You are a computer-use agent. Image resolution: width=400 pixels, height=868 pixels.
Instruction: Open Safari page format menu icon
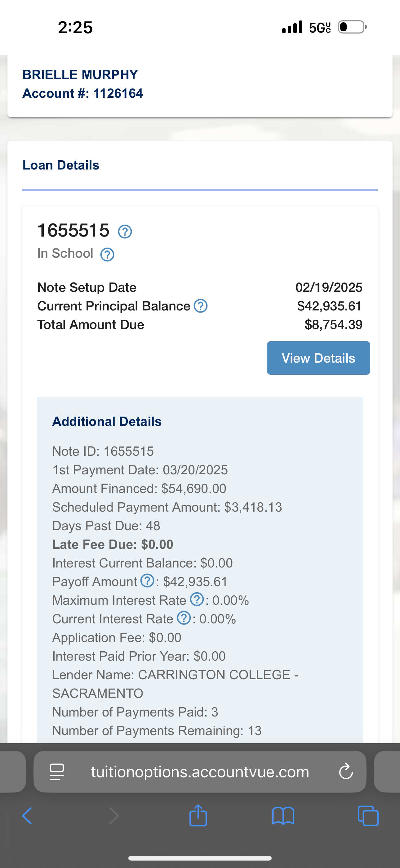[56, 772]
